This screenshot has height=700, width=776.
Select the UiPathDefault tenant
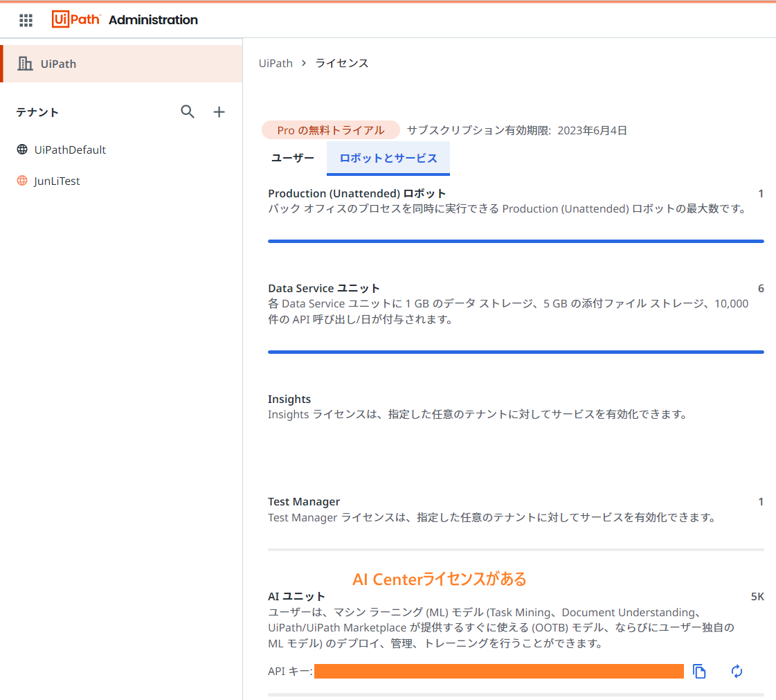[x=69, y=150]
